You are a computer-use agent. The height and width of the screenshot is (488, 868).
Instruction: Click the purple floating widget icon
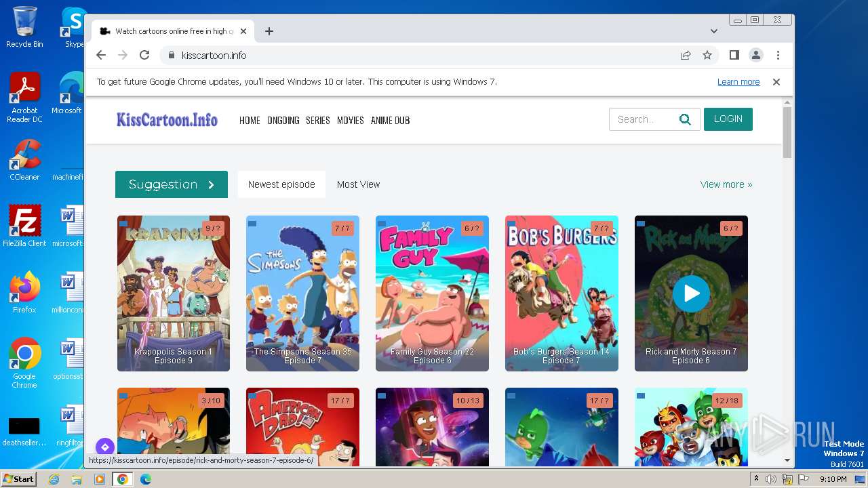(x=105, y=447)
